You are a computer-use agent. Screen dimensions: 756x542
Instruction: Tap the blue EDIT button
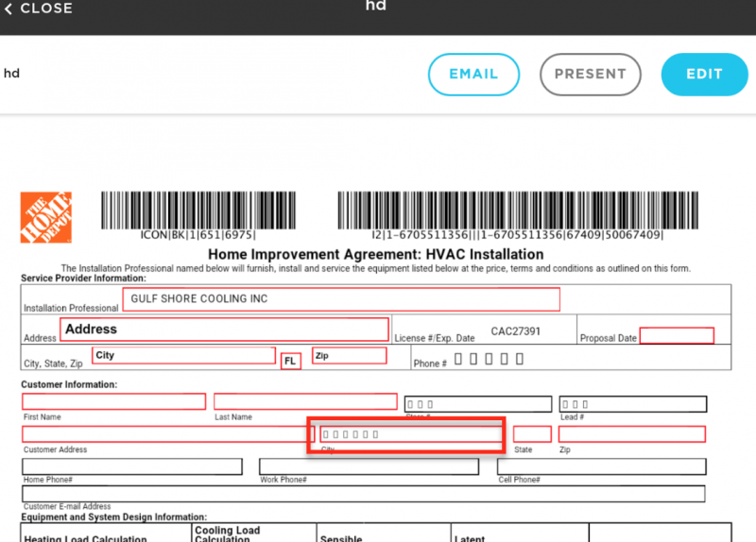[704, 75]
